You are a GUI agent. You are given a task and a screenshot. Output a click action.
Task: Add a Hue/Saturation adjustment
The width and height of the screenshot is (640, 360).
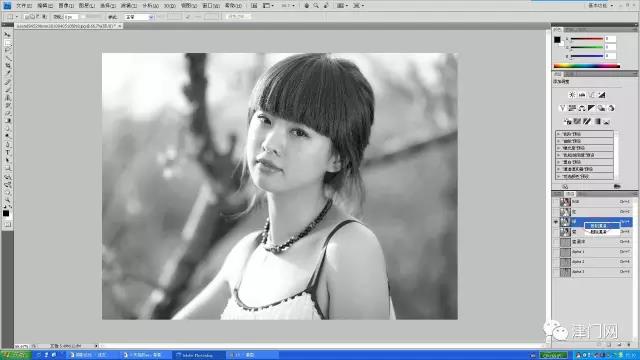click(x=572, y=108)
